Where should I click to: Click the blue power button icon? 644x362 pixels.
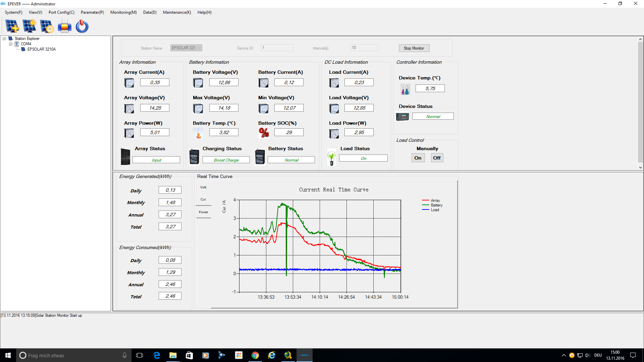pos(82,26)
